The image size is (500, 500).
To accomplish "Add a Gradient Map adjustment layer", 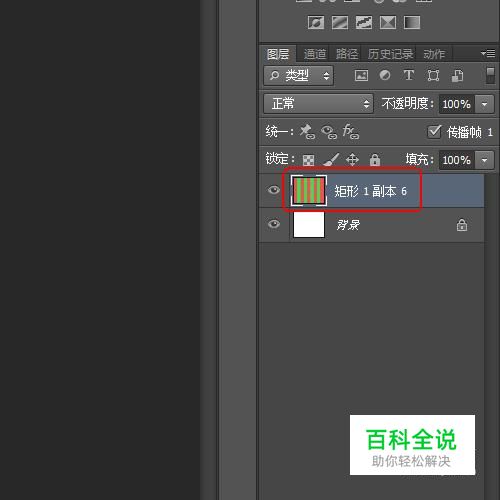I will [412, 23].
